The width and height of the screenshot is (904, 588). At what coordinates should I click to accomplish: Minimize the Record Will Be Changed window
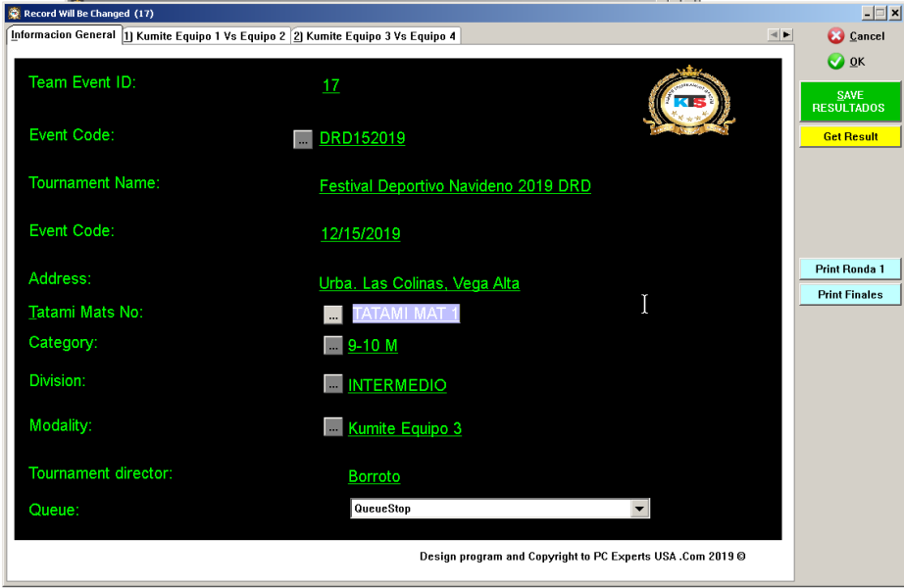click(x=868, y=13)
